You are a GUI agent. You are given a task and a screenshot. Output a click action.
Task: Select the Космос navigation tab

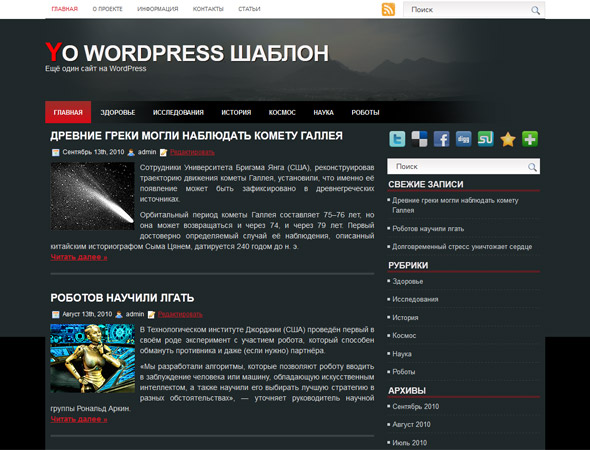click(282, 112)
